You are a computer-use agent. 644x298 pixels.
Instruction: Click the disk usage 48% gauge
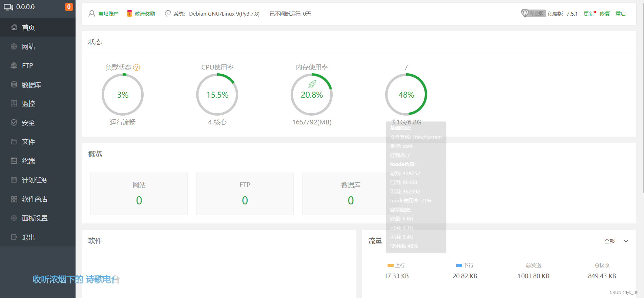point(406,95)
